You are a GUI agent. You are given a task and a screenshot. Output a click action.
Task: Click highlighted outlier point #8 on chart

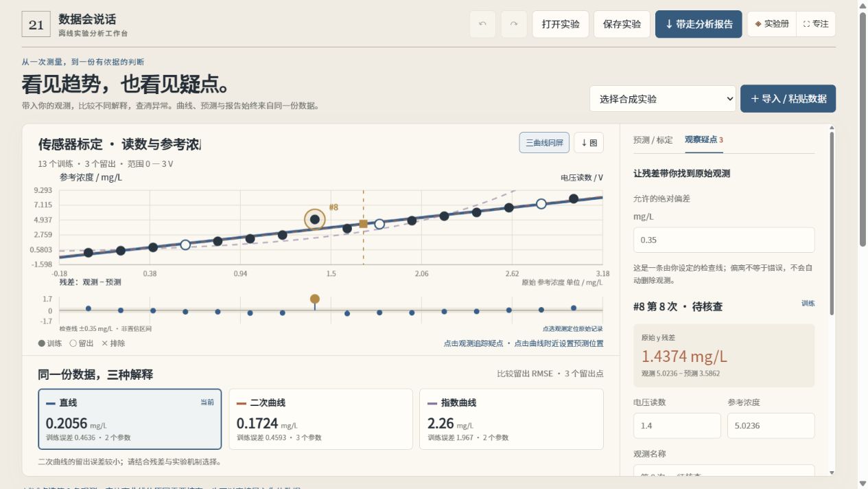[315, 220]
